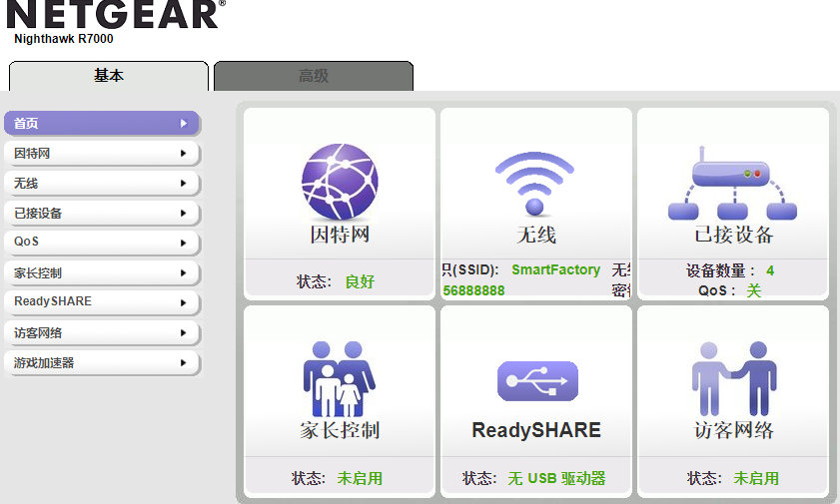Open 访客网络 sidebar menu item
Image resolution: width=840 pixels, height=504 pixels.
[102, 332]
